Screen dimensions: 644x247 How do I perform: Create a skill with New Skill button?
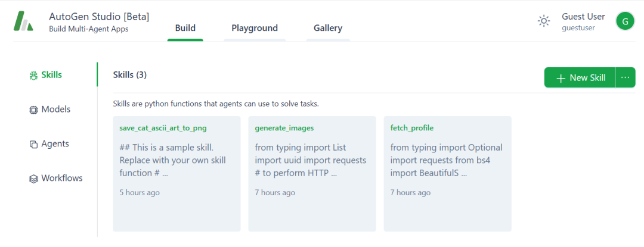(580, 77)
